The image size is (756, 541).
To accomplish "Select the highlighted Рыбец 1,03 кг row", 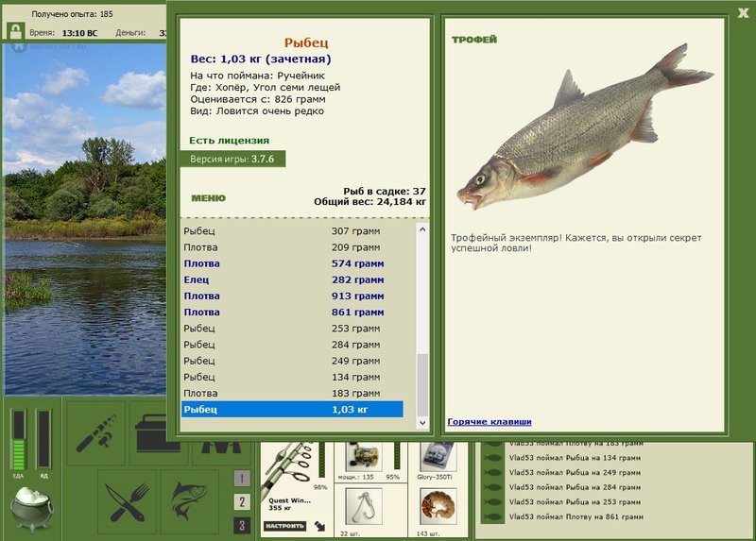I will (x=292, y=410).
